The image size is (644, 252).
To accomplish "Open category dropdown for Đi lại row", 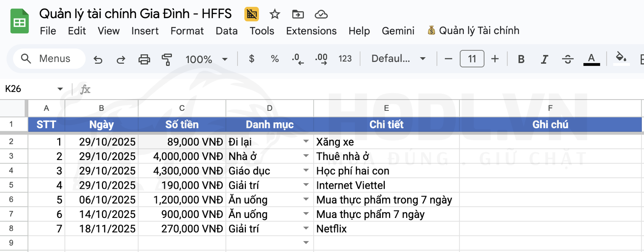I will tap(306, 142).
